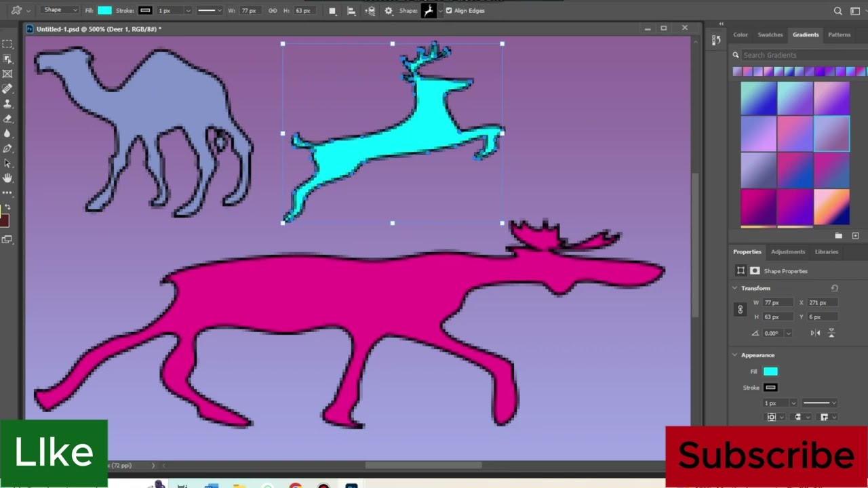This screenshot has width=868, height=488.
Task: Open the Shape tool mode dropdown
Action: 60,10
